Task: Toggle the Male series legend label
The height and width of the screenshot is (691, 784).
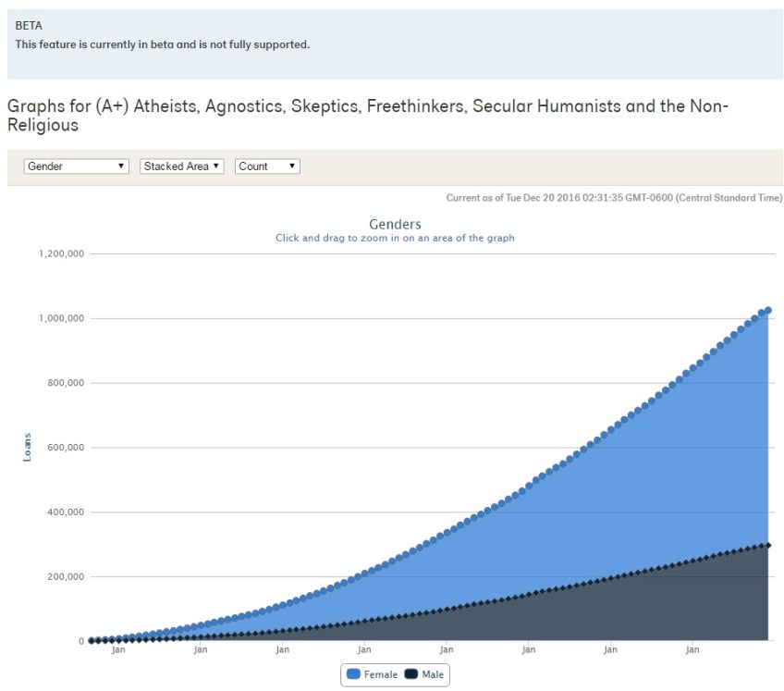Action: pyautogui.click(x=433, y=674)
